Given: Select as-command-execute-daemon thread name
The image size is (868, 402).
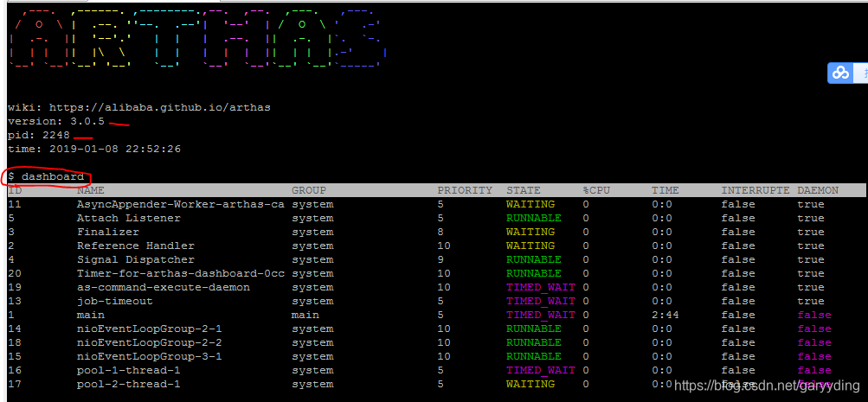Looking at the screenshot, I should (x=164, y=288).
